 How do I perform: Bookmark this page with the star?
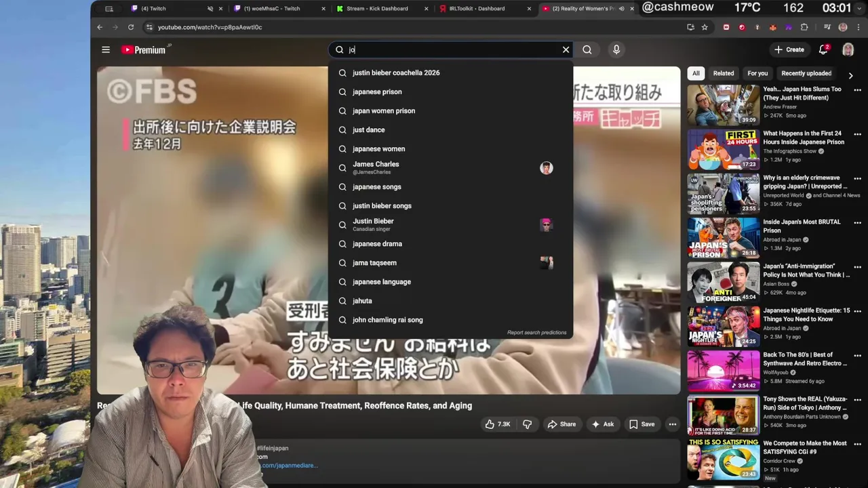[x=705, y=27]
